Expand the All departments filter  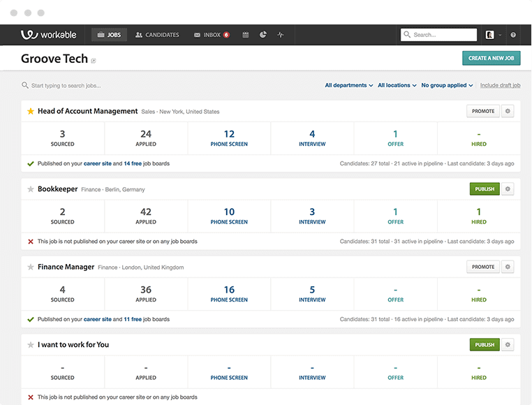pyautogui.click(x=348, y=85)
